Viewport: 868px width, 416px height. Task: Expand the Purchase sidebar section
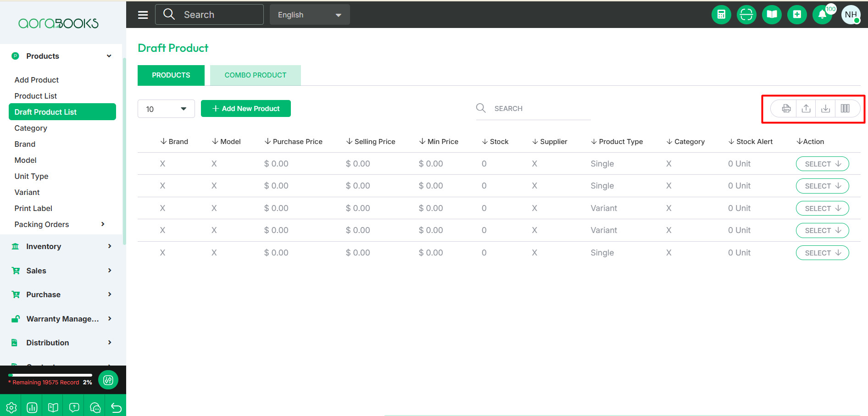(109, 294)
